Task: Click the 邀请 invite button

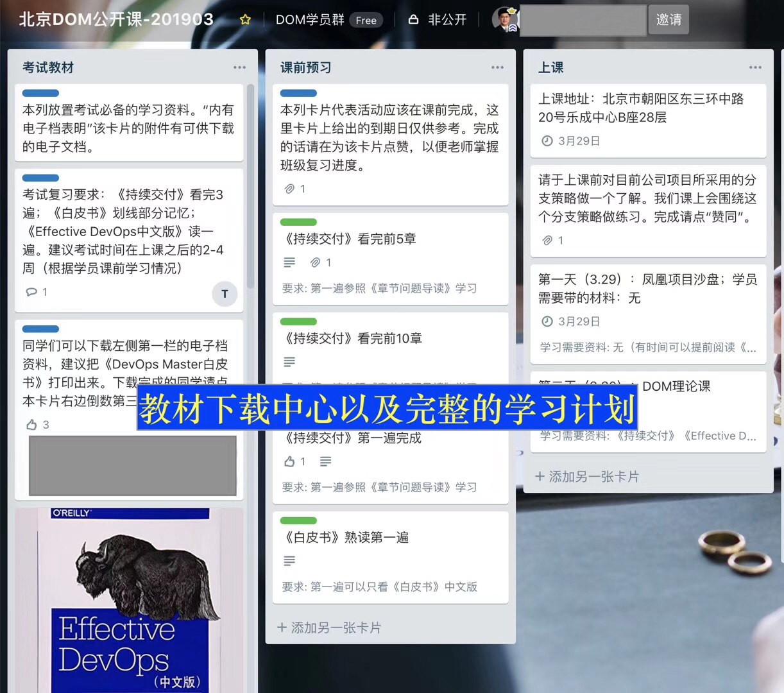Action: tap(669, 20)
